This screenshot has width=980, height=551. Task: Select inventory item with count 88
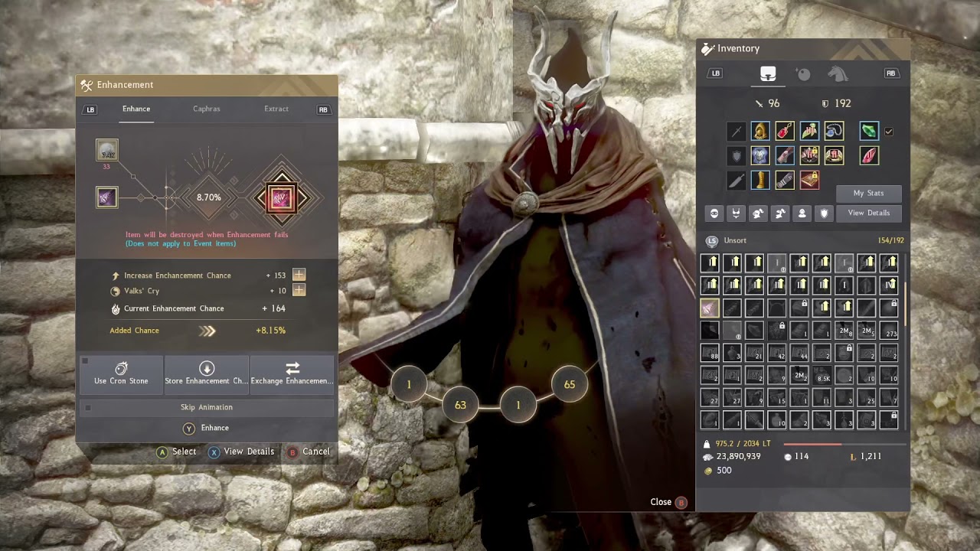click(710, 353)
